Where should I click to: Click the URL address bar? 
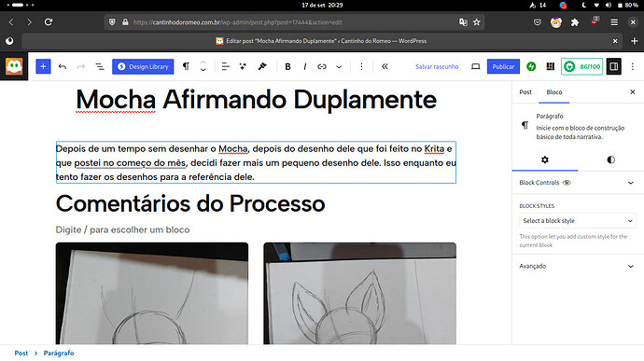(294, 22)
